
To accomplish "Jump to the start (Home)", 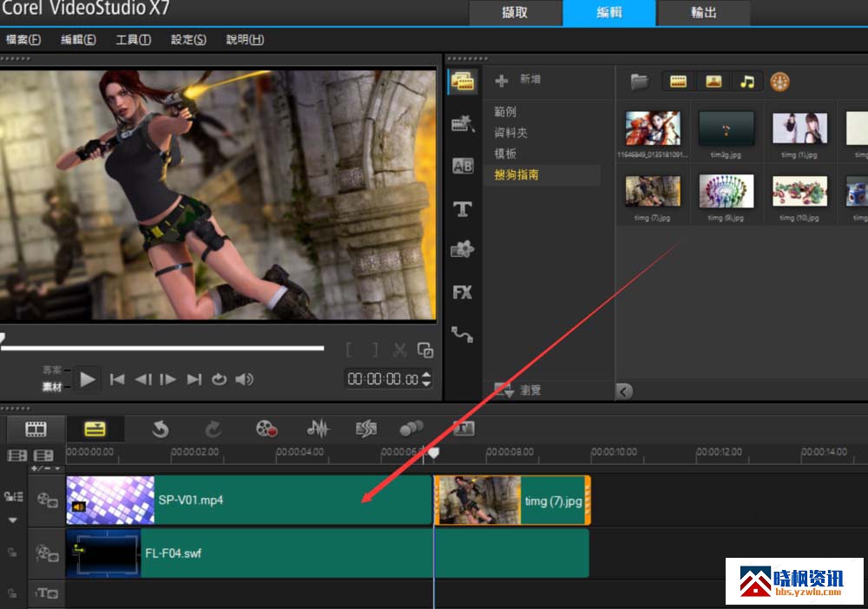I will 117,379.
